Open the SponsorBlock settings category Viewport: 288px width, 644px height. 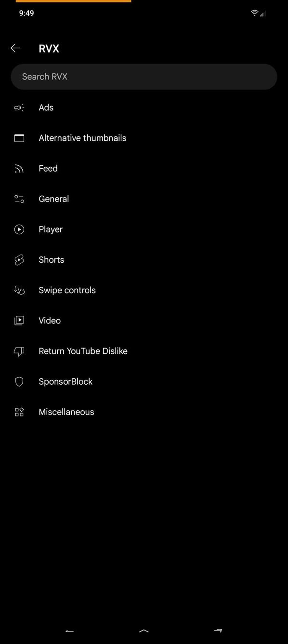[x=65, y=381]
